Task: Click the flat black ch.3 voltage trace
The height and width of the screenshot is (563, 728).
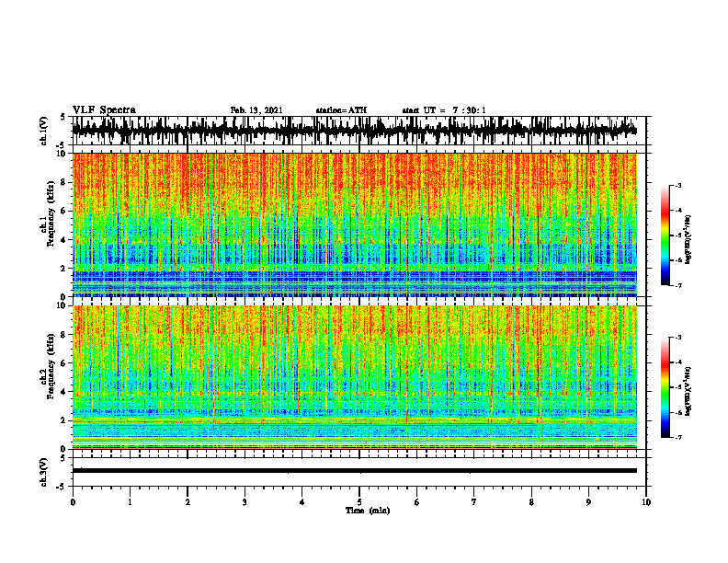Action: click(x=354, y=471)
